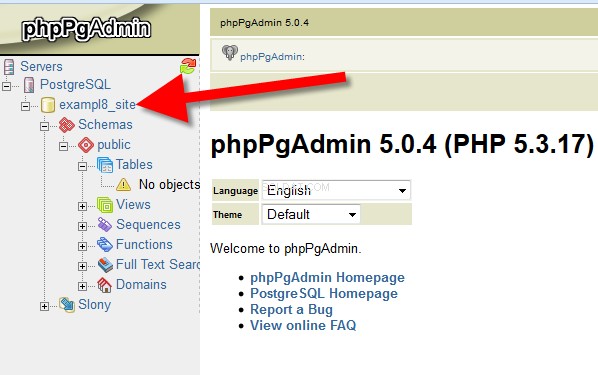The height and width of the screenshot is (375, 598).
Task: Click the View online FAQ link
Action: 303,325
